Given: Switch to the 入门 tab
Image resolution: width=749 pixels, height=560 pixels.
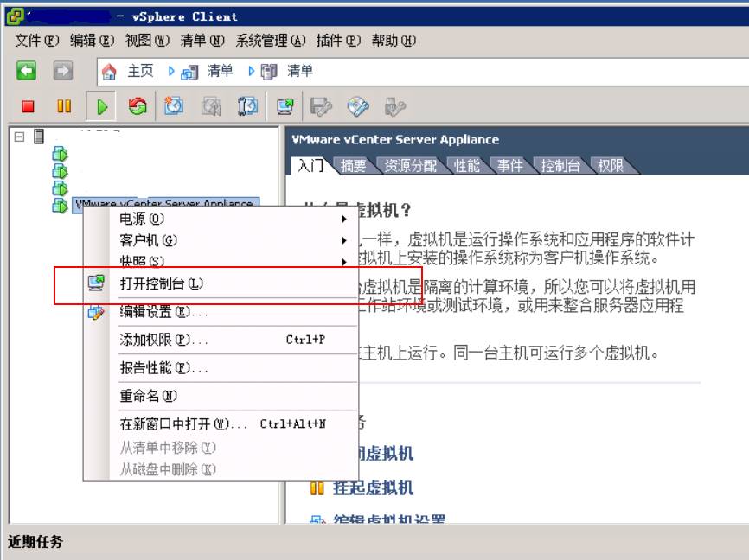Looking at the screenshot, I should click(x=310, y=166).
